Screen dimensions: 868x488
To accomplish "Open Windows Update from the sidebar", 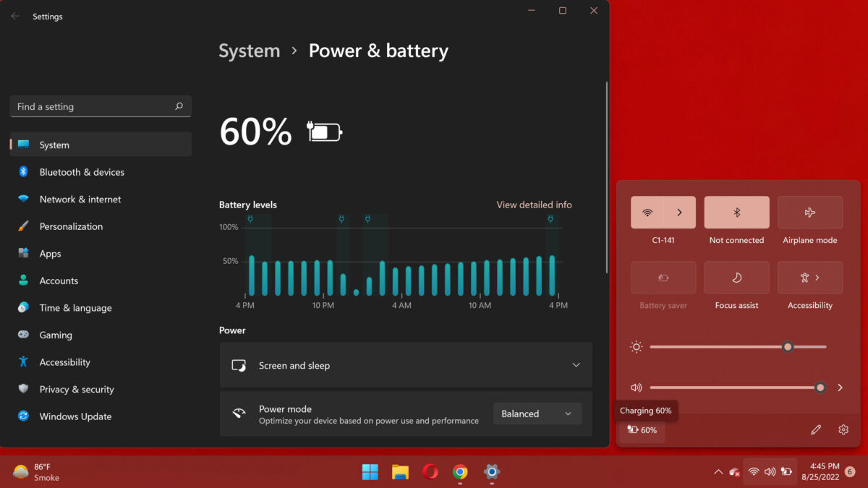I will coord(76,416).
